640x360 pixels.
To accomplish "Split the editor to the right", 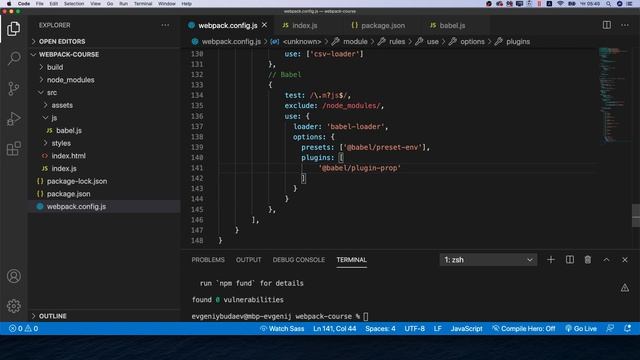I will (x=607, y=25).
